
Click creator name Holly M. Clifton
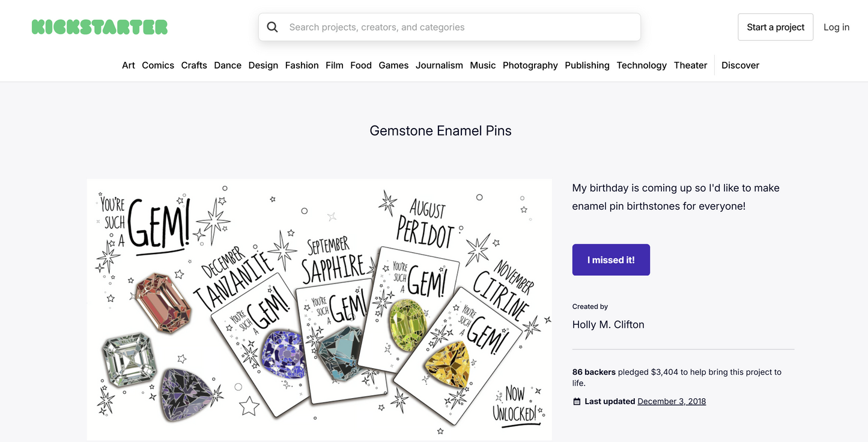608,325
